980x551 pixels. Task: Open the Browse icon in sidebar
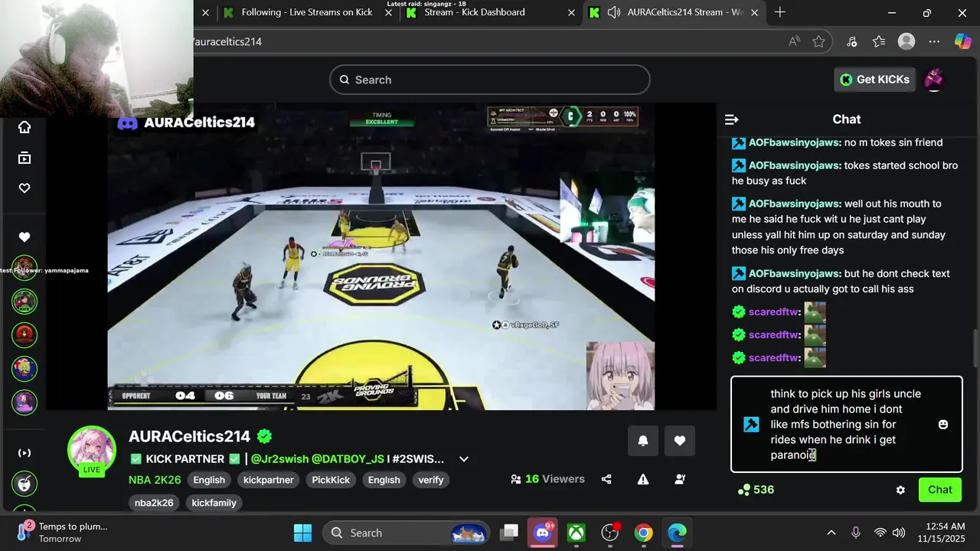click(24, 158)
